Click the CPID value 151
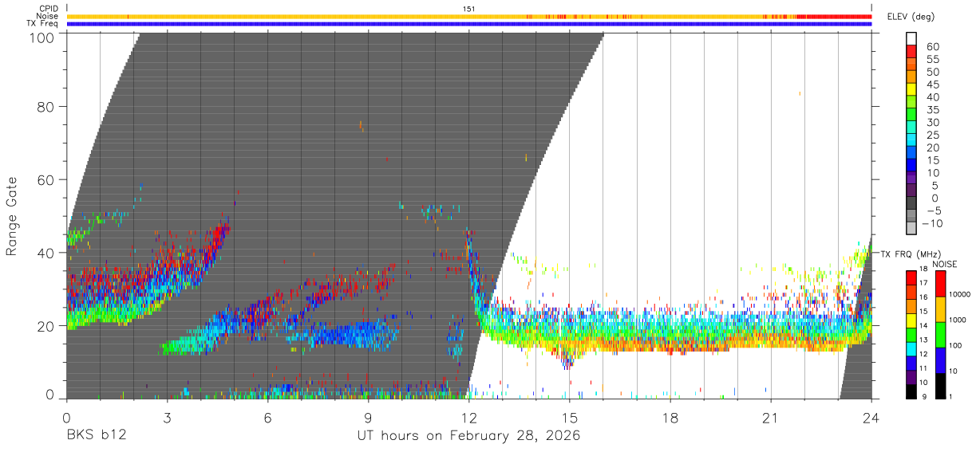This screenshot has height=452, width=980. click(x=469, y=9)
